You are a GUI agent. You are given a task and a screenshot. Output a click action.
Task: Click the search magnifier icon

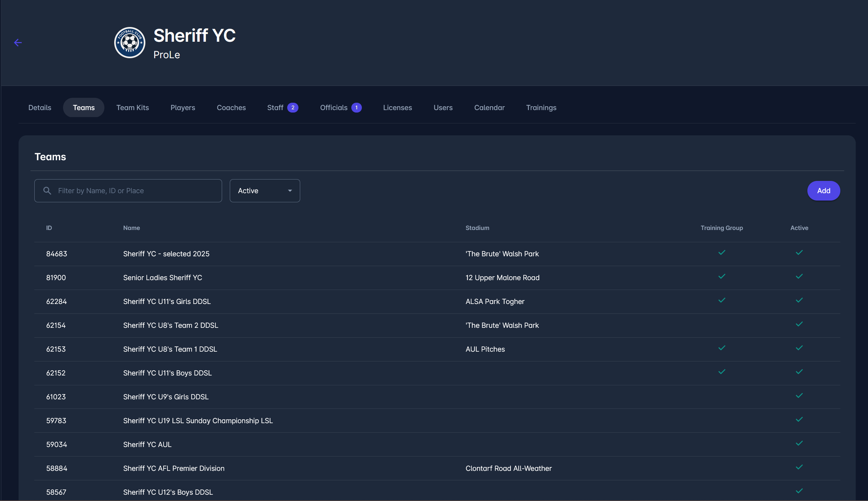click(x=47, y=191)
